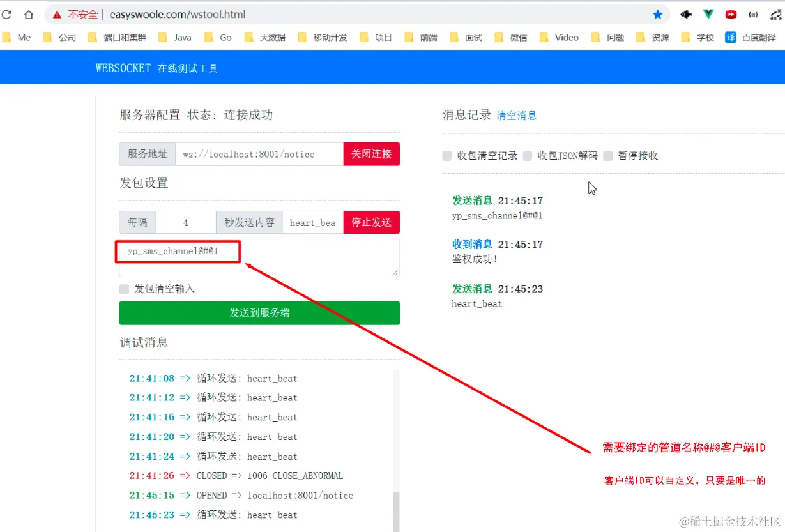The image size is (785, 532).
Task: Reload the page with the refresh icon
Action: coord(7,14)
